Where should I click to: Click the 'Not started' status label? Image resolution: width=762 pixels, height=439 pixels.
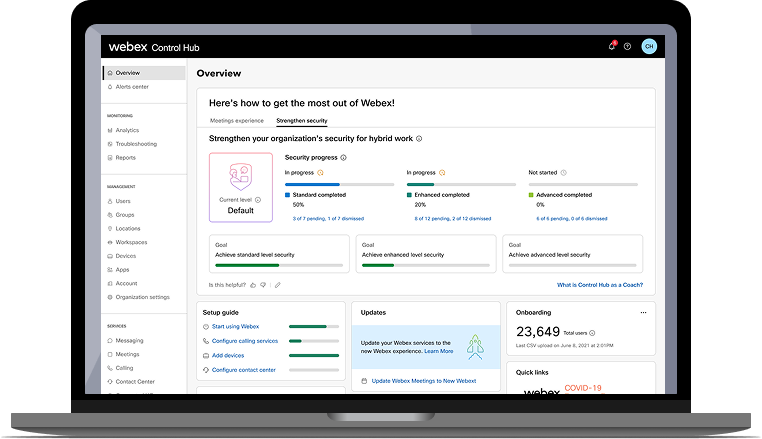(542, 173)
